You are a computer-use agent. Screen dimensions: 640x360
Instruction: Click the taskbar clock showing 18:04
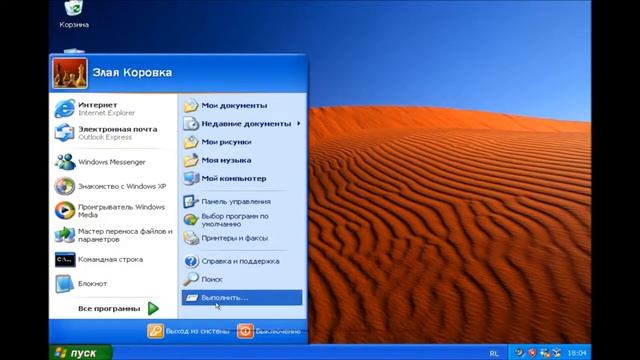point(577,353)
